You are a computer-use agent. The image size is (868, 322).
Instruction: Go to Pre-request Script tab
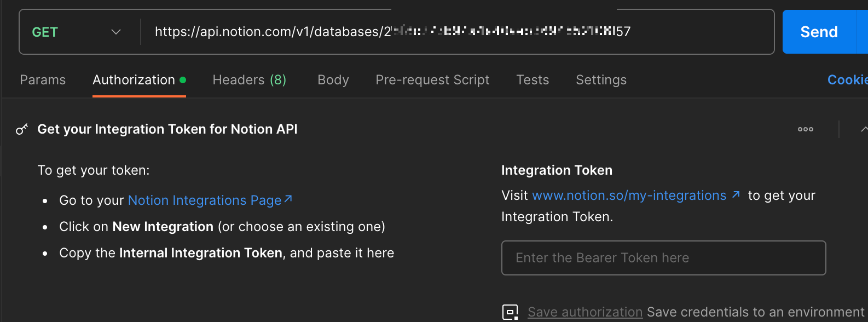point(432,80)
